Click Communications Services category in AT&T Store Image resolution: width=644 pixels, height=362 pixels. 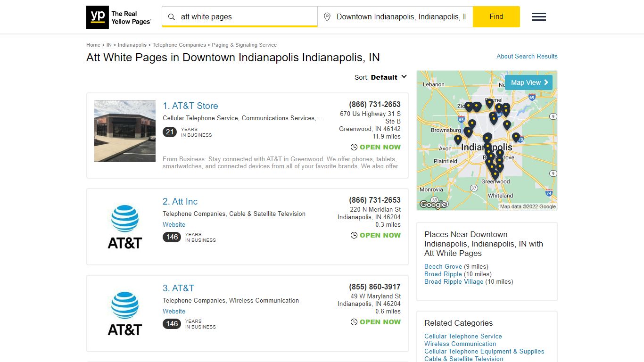(x=278, y=118)
